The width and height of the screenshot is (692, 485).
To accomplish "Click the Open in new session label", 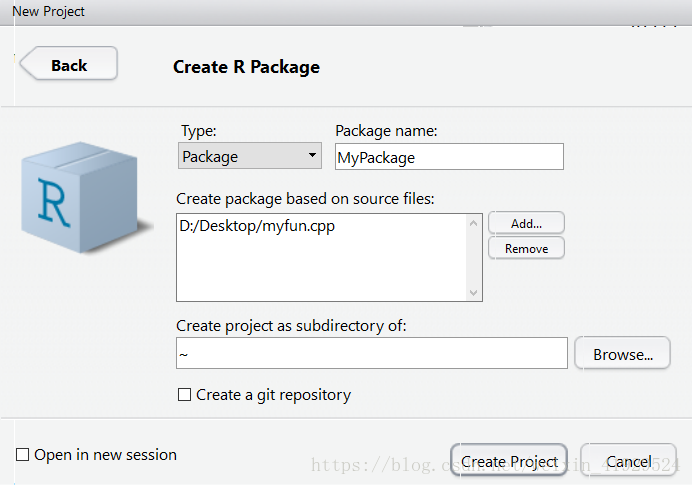I will click(105, 455).
